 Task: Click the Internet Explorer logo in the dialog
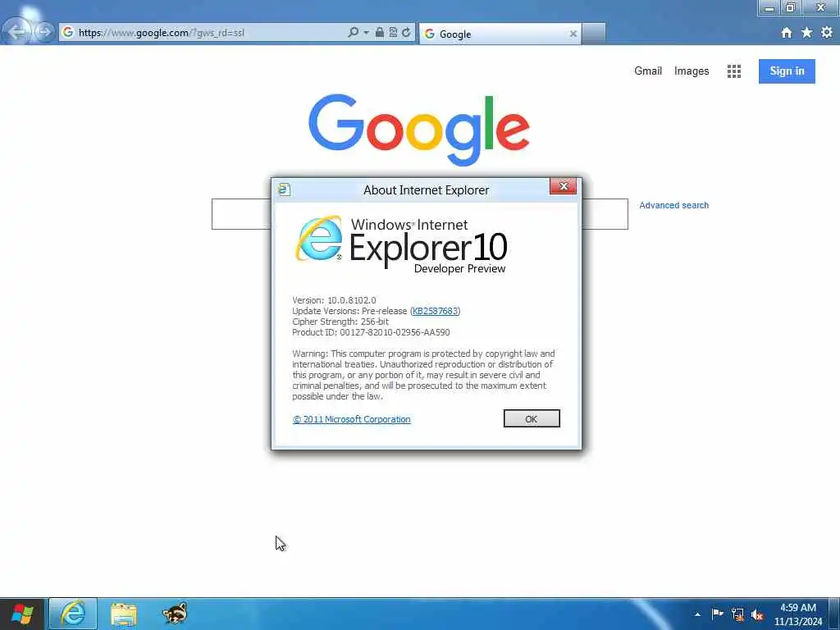click(319, 239)
